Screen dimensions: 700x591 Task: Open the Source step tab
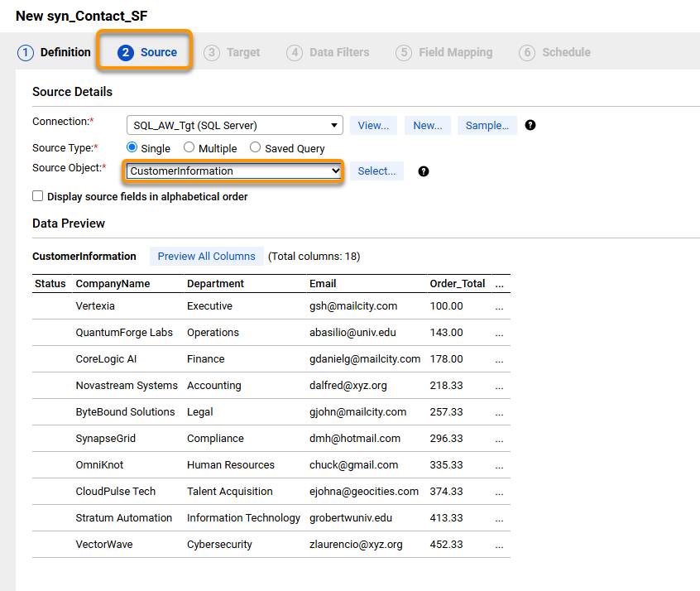(x=147, y=52)
